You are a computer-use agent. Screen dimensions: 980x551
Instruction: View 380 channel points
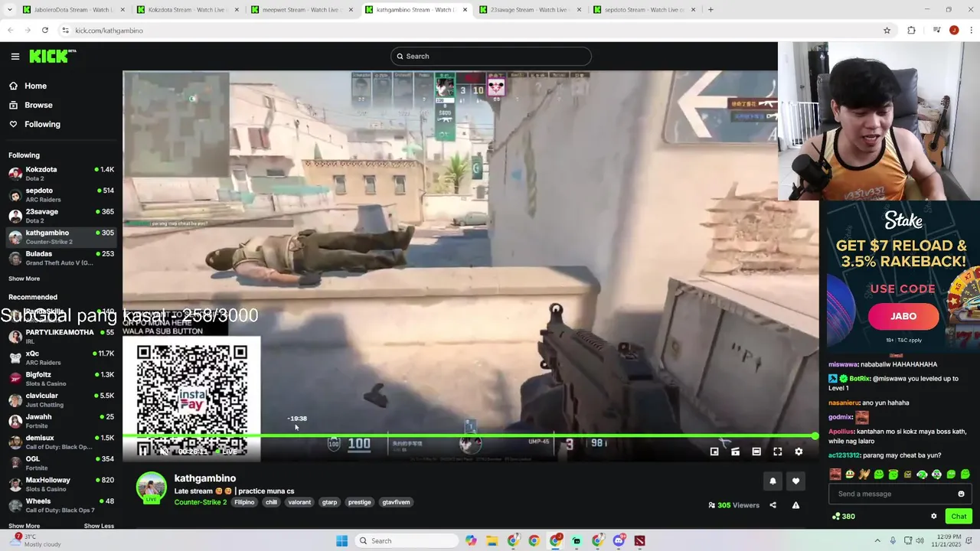(844, 516)
